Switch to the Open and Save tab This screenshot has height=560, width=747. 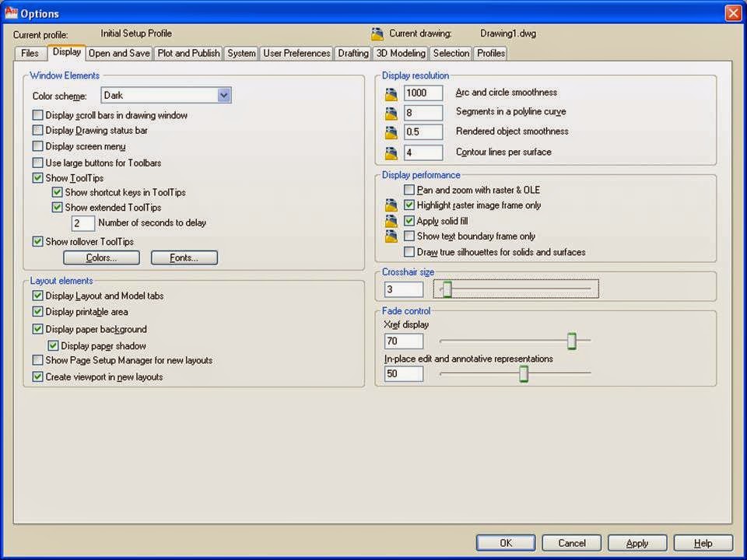118,53
